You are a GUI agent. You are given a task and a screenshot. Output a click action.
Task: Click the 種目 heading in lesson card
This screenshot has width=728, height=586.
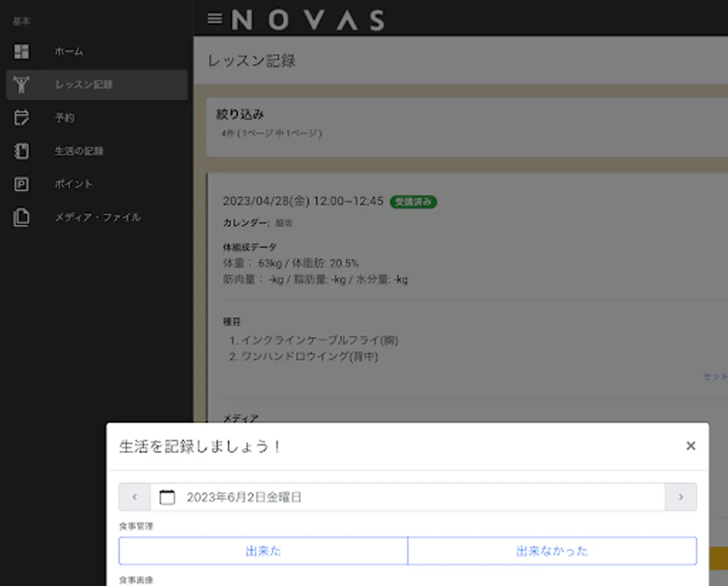(x=232, y=322)
